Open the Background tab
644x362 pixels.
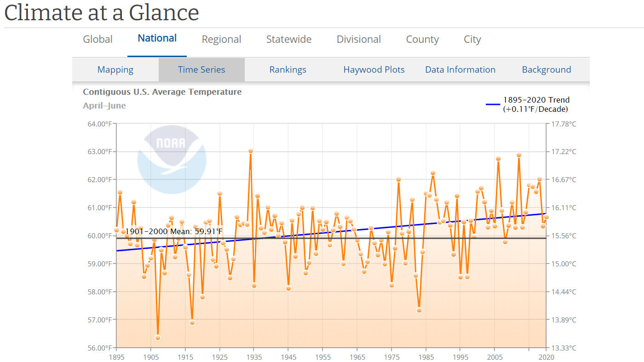pyautogui.click(x=546, y=69)
